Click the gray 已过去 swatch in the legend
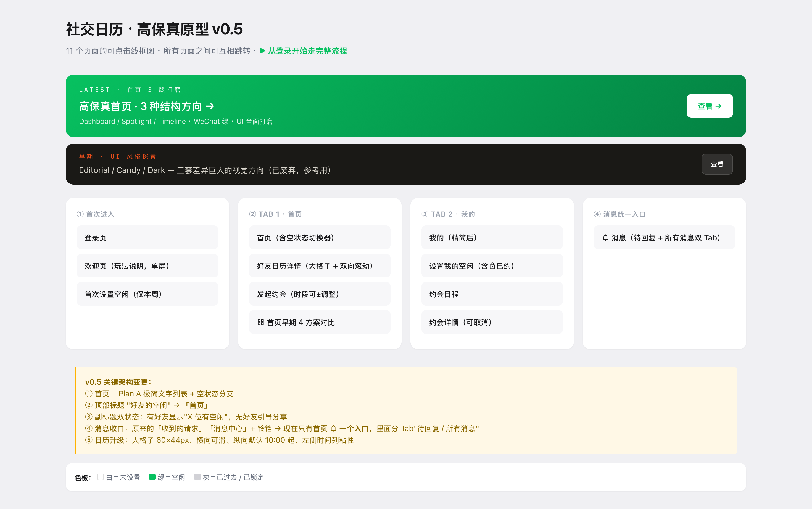 click(197, 477)
